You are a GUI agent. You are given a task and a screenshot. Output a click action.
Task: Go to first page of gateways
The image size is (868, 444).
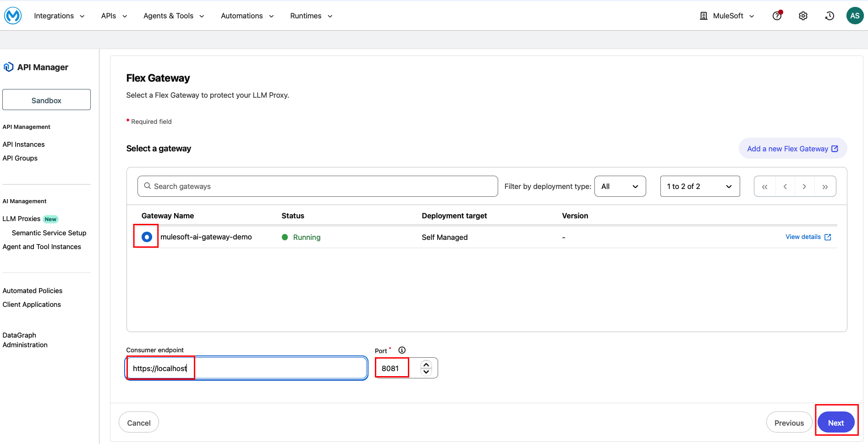(764, 187)
